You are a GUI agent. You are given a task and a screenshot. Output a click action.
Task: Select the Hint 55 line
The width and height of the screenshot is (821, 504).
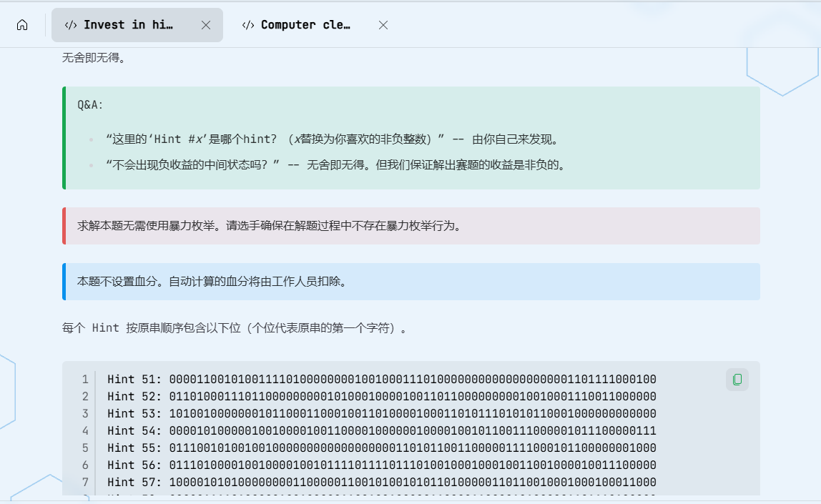(382, 448)
